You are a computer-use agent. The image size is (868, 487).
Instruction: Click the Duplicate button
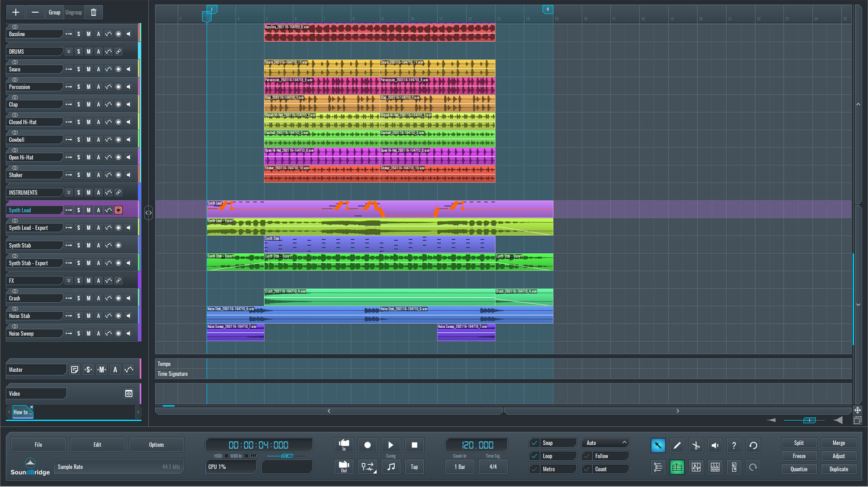838,469
